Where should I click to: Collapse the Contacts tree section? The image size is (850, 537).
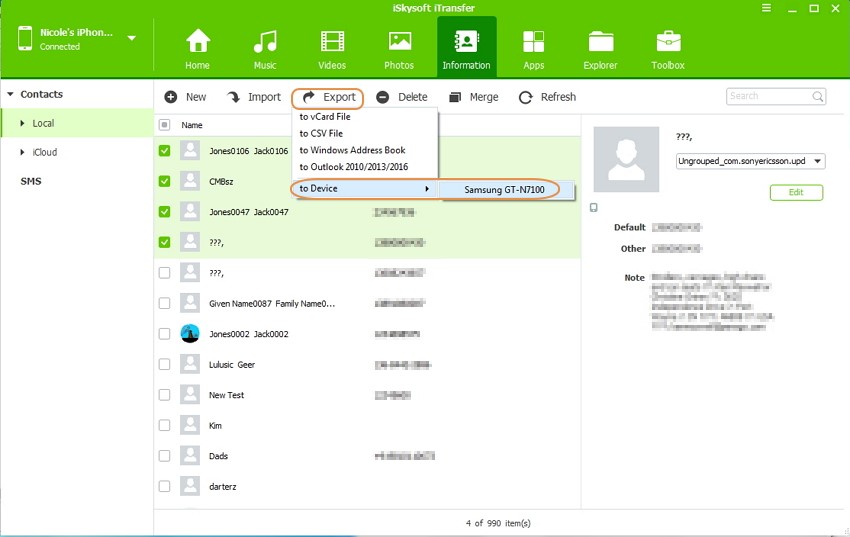pyautogui.click(x=10, y=94)
